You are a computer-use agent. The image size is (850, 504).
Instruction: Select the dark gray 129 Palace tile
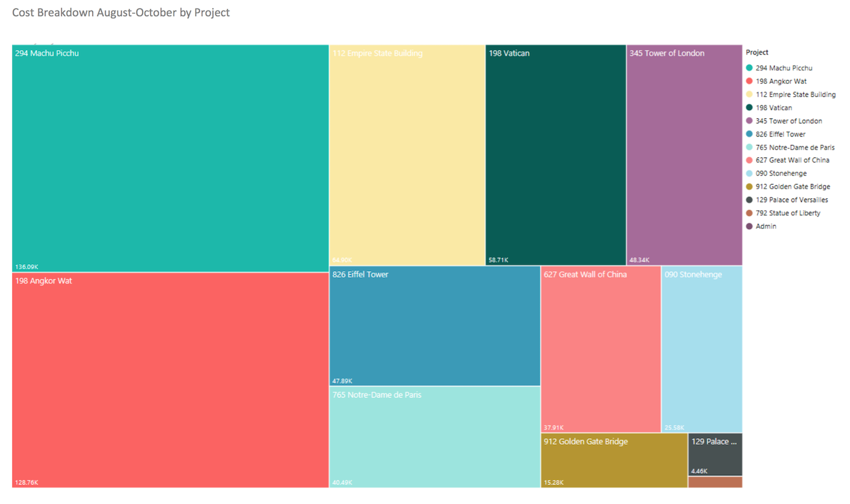[715, 455]
